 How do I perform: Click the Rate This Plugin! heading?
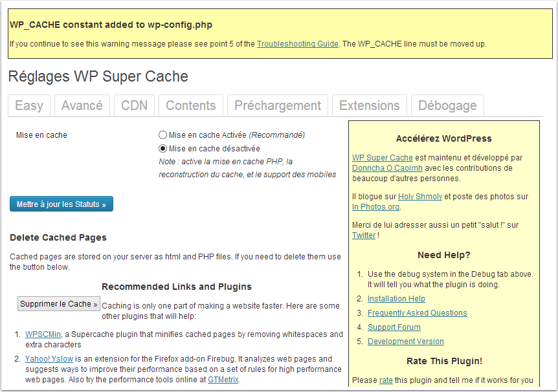pos(444,361)
